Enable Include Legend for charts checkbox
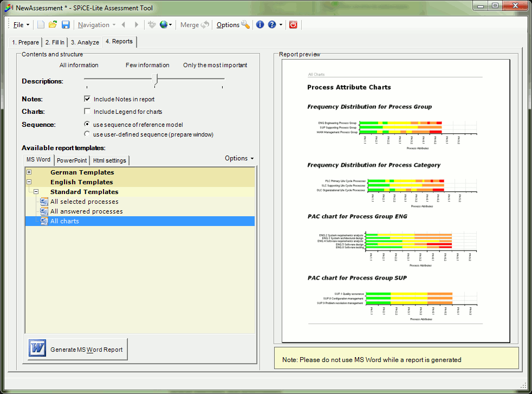This screenshot has height=394, width=532. tap(87, 112)
